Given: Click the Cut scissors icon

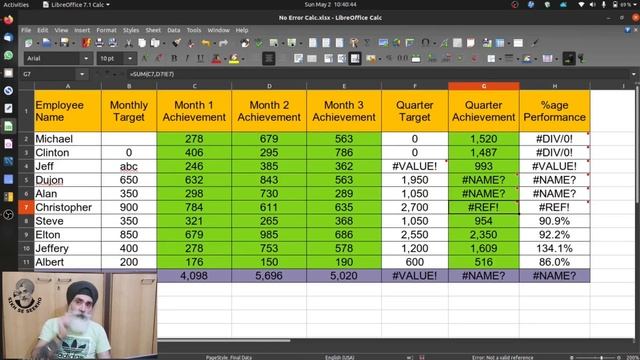Looking at the screenshot, I should 129,43.
